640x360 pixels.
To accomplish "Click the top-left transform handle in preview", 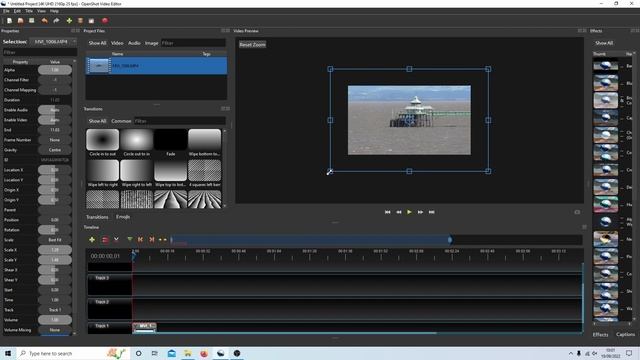I will tap(330, 69).
